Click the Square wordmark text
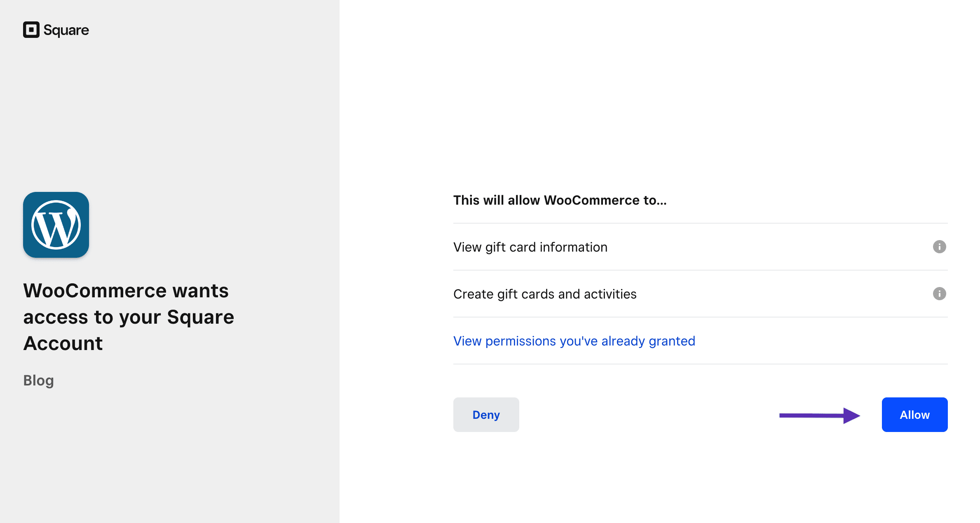 pos(66,30)
